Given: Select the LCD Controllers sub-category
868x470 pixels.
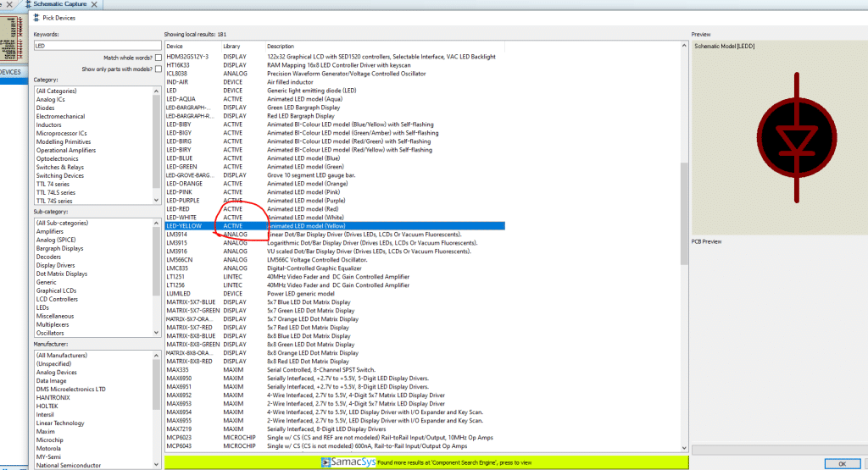Looking at the screenshot, I should (x=57, y=299).
